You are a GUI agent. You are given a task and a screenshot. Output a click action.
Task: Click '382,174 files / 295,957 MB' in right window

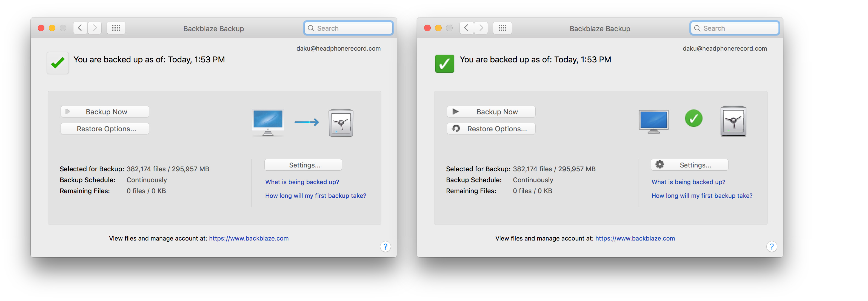[554, 169]
